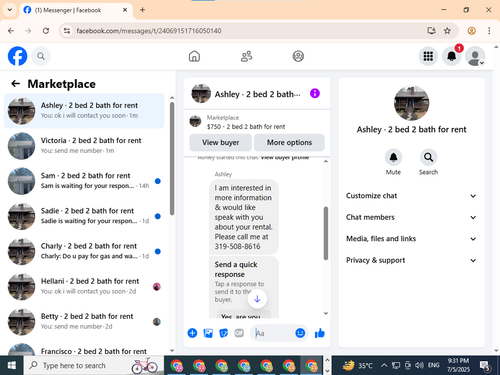The height and width of the screenshot is (375, 500).
Task: Click the chat messages scrollbar
Action: click(x=326, y=233)
